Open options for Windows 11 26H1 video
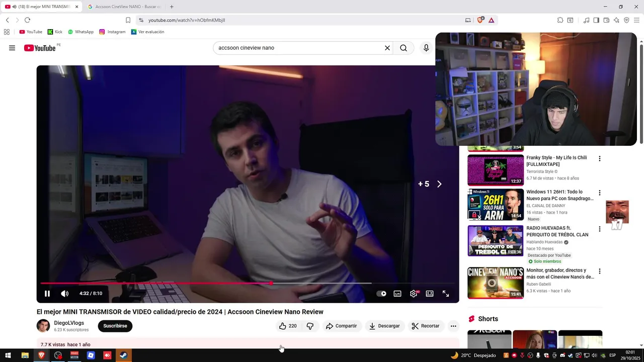The width and height of the screenshot is (644, 362). (x=599, y=193)
